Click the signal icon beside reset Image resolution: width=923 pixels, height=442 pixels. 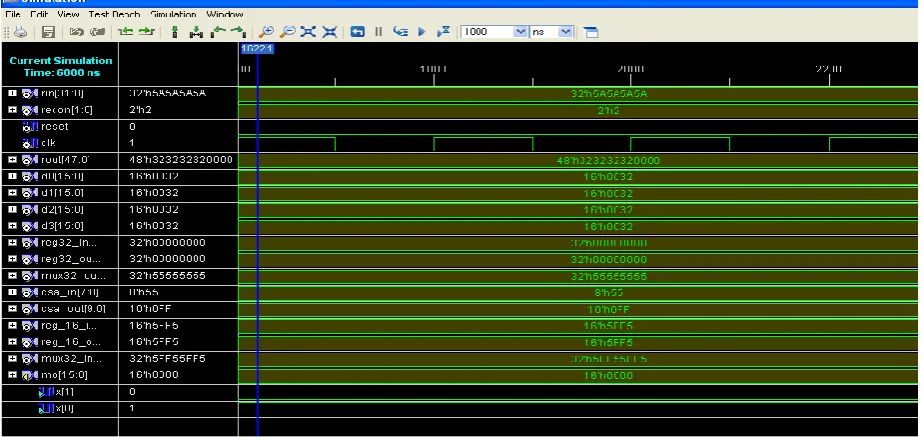[x=28, y=127]
